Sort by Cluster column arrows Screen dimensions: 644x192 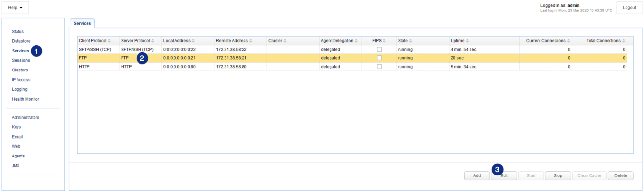point(285,41)
